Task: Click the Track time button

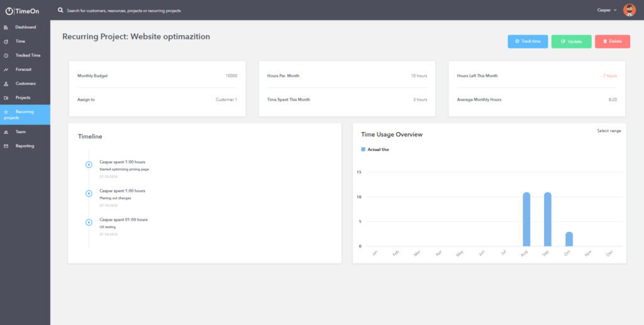Action: pyautogui.click(x=528, y=41)
